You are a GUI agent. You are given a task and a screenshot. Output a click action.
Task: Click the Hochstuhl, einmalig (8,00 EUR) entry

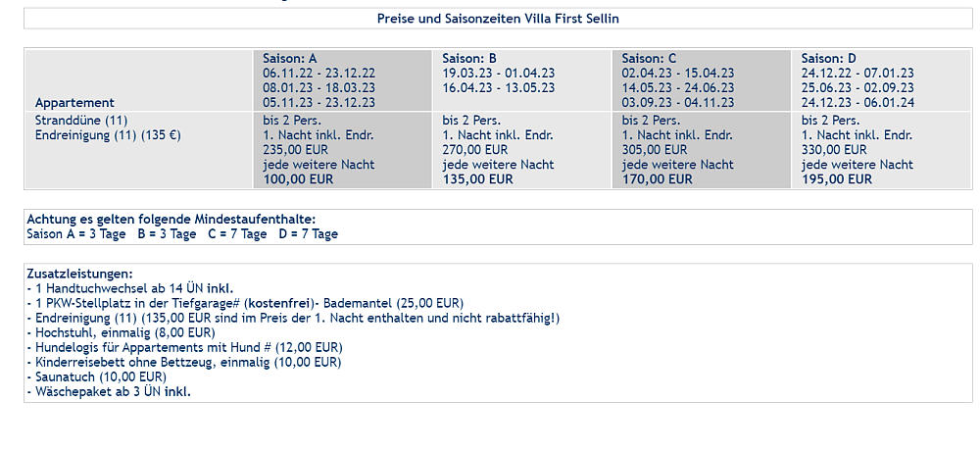coord(122,332)
